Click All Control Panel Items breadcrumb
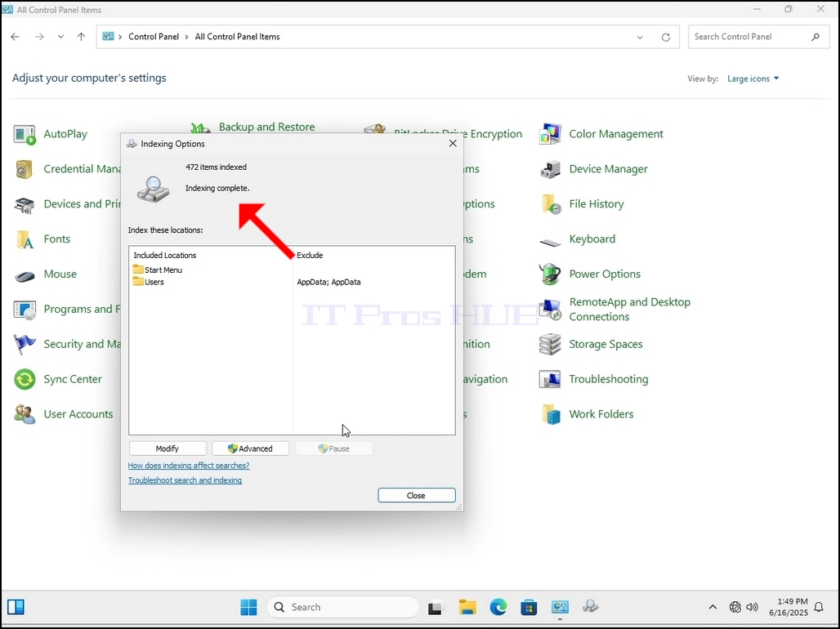This screenshot has height=629, width=840. [x=237, y=37]
